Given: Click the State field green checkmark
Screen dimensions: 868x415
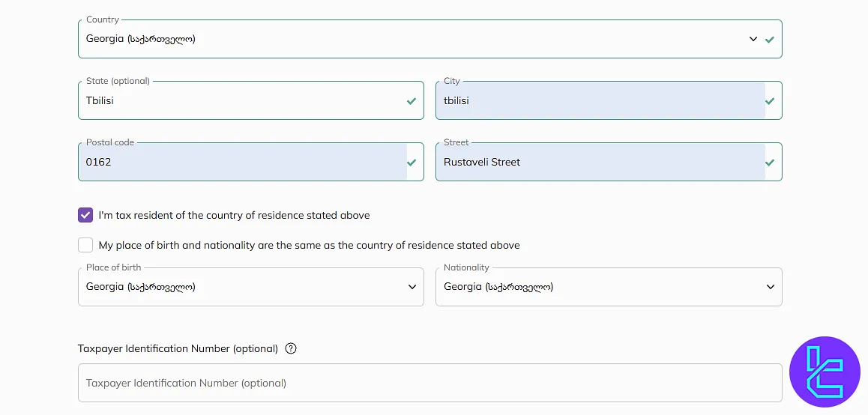Looking at the screenshot, I should [412, 100].
